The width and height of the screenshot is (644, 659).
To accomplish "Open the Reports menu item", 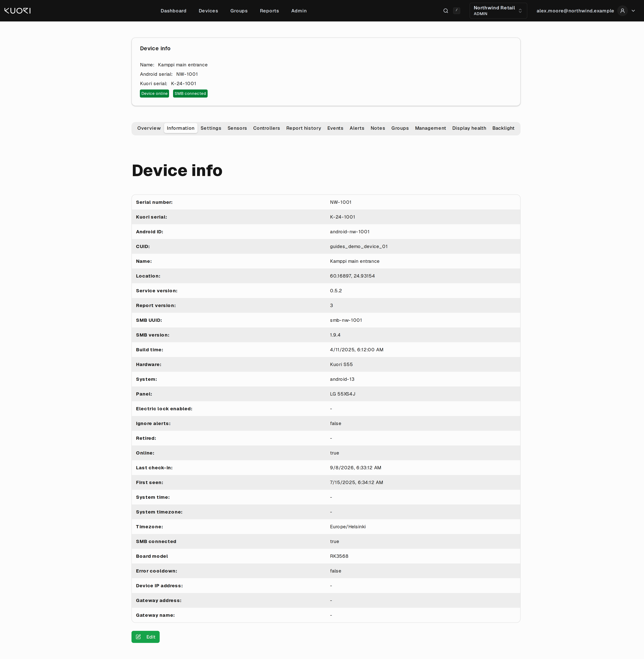I will pyautogui.click(x=269, y=11).
